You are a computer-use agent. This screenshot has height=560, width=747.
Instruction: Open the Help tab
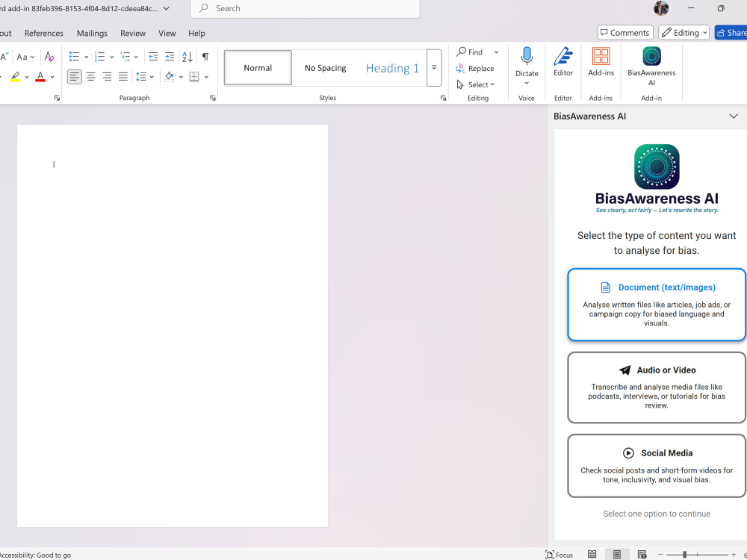click(x=196, y=34)
